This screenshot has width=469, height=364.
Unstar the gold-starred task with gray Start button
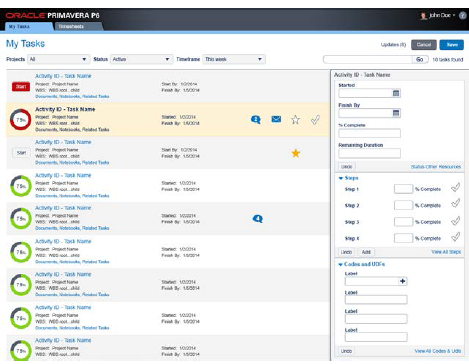click(x=296, y=153)
